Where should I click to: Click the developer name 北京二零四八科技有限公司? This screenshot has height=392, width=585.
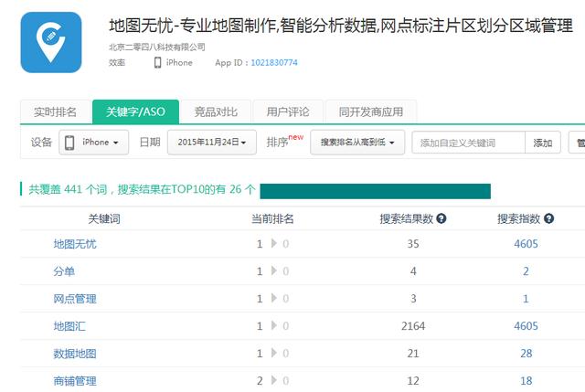(x=157, y=47)
